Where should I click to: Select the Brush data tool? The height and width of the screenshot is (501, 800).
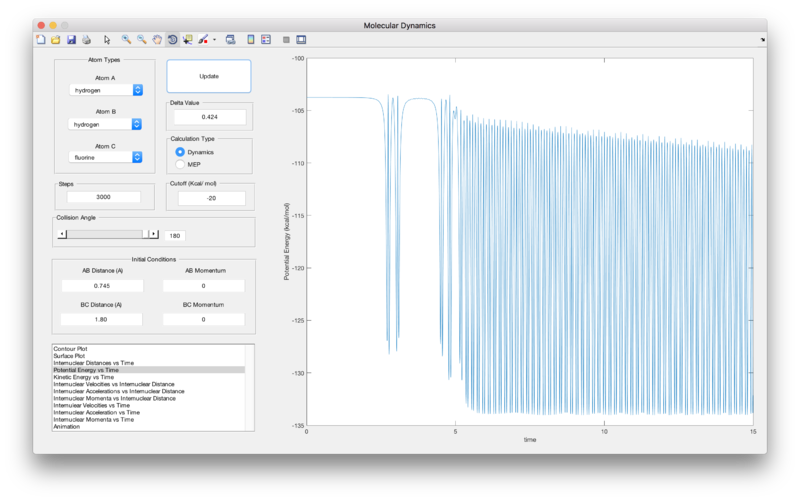click(x=203, y=40)
